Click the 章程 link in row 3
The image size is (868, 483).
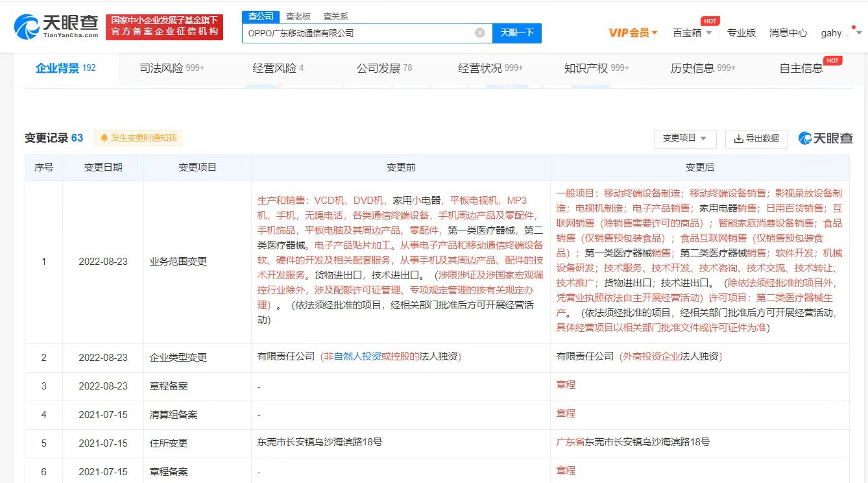566,385
